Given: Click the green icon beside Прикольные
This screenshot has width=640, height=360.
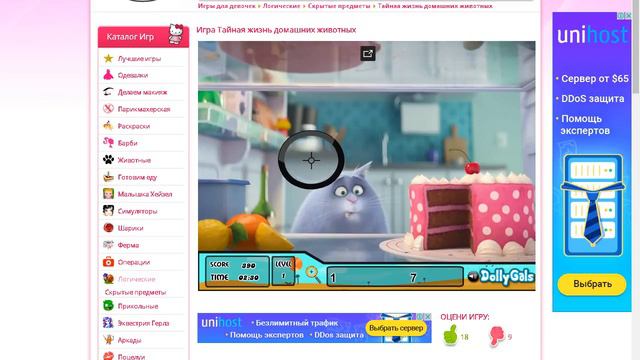Looking at the screenshot, I should click(108, 306).
